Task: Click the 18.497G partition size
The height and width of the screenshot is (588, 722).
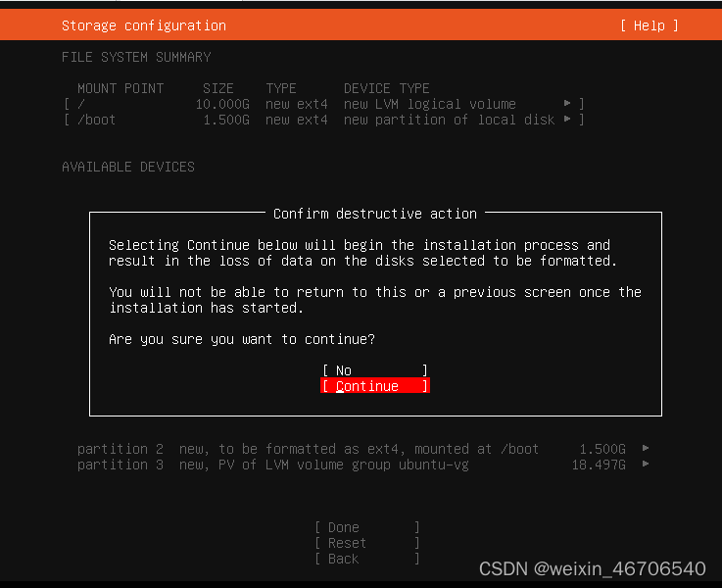Action: 599,465
